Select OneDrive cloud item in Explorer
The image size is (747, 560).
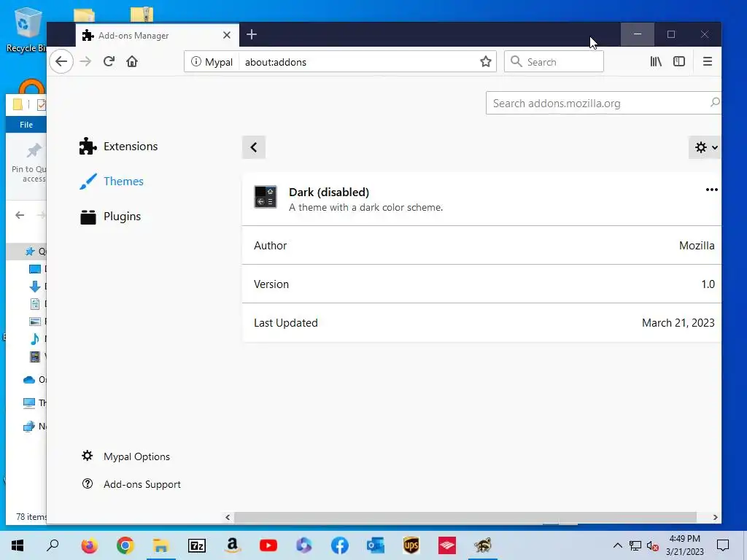tap(29, 379)
